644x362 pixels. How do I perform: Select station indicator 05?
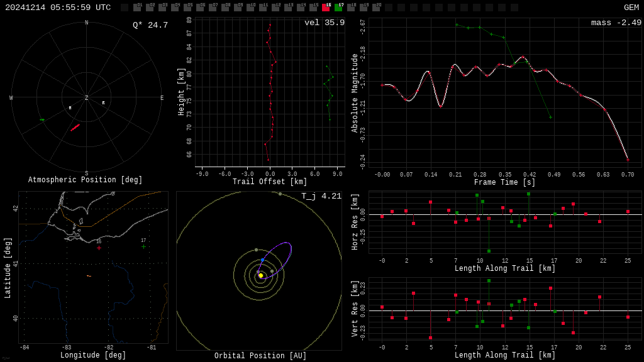187,7
